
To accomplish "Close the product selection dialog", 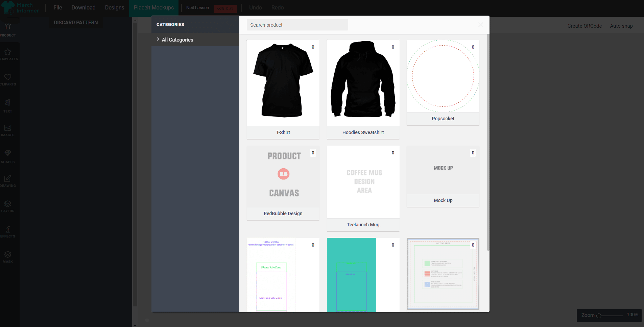I will pyautogui.click(x=480, y=25).
